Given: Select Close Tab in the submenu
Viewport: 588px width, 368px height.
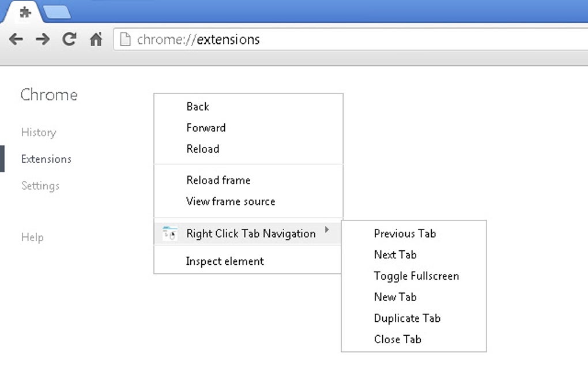Looking at the screenshot, I should click(x=397, y=339).
